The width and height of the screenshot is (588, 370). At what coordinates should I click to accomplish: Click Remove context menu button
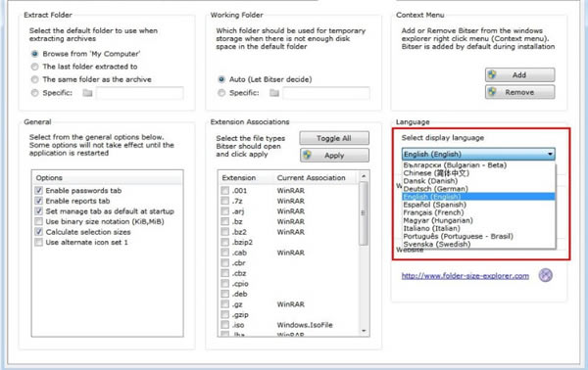[x=519, y=92]
